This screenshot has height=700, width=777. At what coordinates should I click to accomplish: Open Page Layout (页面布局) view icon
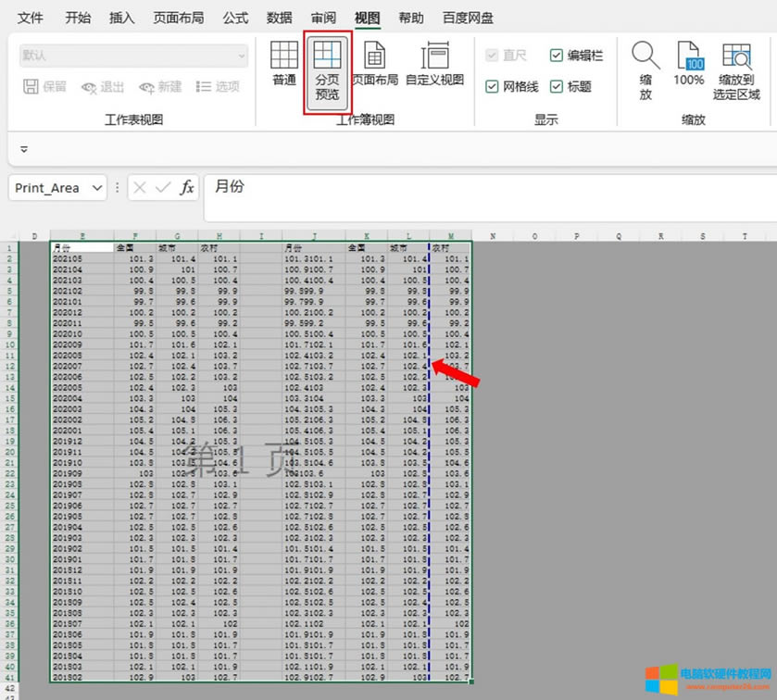[374, 64]
